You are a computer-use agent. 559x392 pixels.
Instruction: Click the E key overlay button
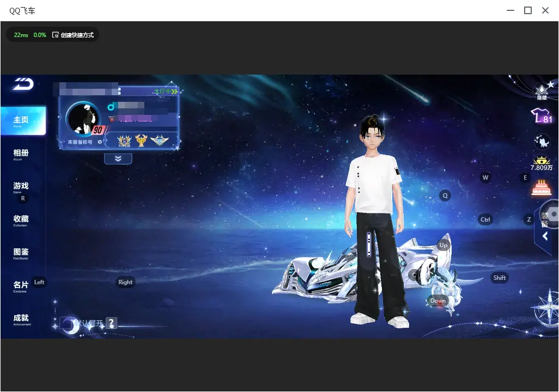pos(525,177)
